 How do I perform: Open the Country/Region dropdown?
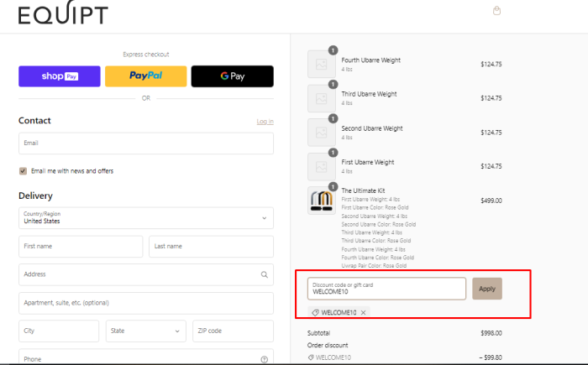(146, 217)
